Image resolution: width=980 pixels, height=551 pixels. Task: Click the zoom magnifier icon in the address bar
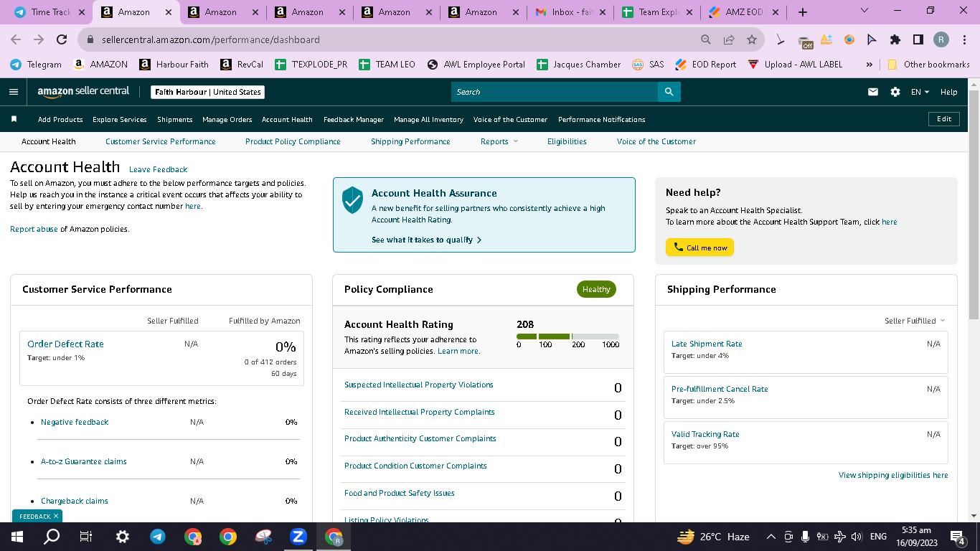[706, 39]
